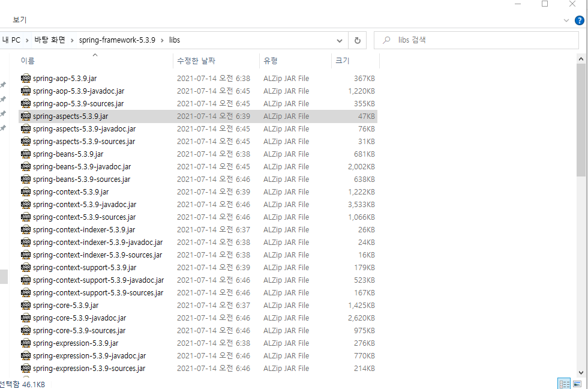Click the JAR icon of spring-context-indexer-5.3.9.jar
Screen dimensions: 588x389
click(x=25, y=229)
